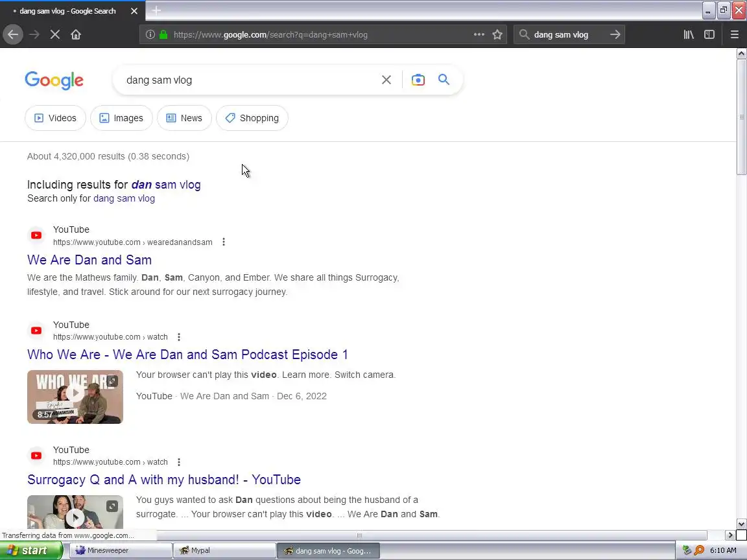Play the Surrogacy Q and A video thumbnail
Screen dimensions: 747x560
tap(75, 513)
